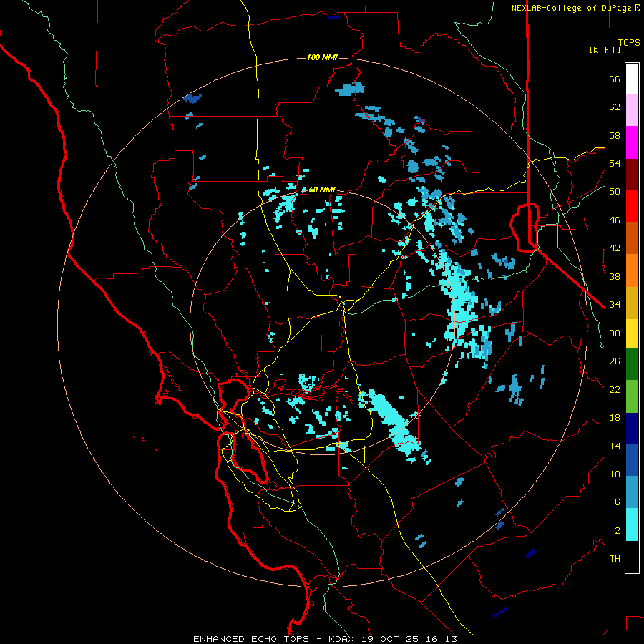The image size is (644, 644).
Task: Click the 'KDAX' radar site identifier
Action: click(x=343, y=639)
